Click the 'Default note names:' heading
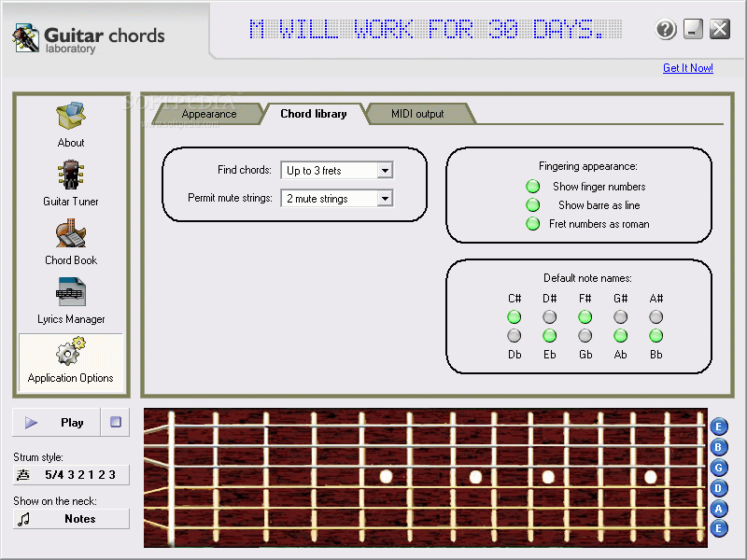Image resolution: width=747 pixels, height=560 pixels. (x=588, y=278)
